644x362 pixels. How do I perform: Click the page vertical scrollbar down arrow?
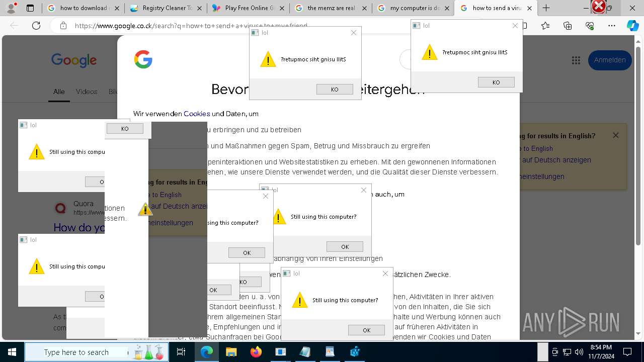coord(639,333)
